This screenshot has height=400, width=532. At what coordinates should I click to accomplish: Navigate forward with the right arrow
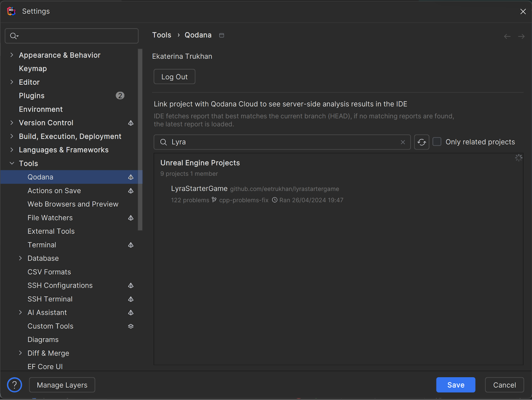(521, 36)
